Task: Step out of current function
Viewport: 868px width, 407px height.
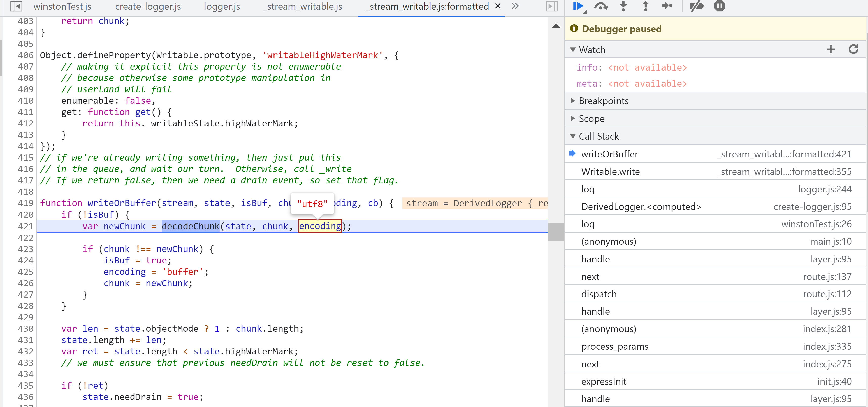Action: 645,6
